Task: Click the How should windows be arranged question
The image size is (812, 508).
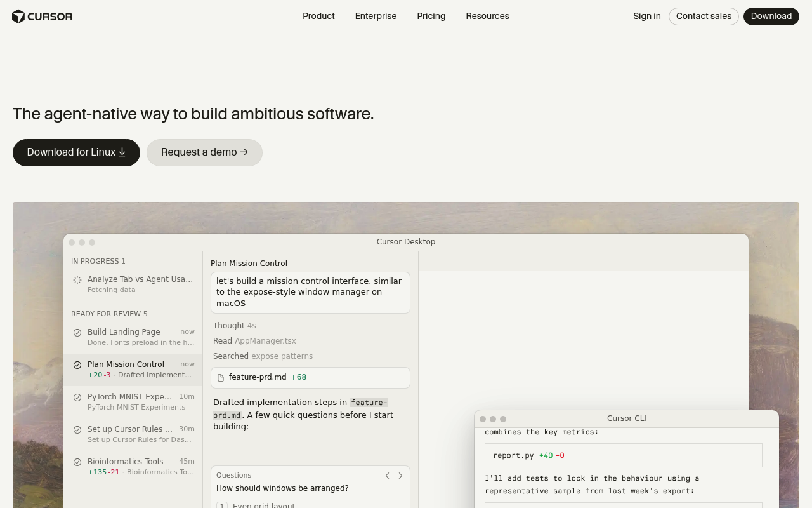Action: (x=282, y=488)
